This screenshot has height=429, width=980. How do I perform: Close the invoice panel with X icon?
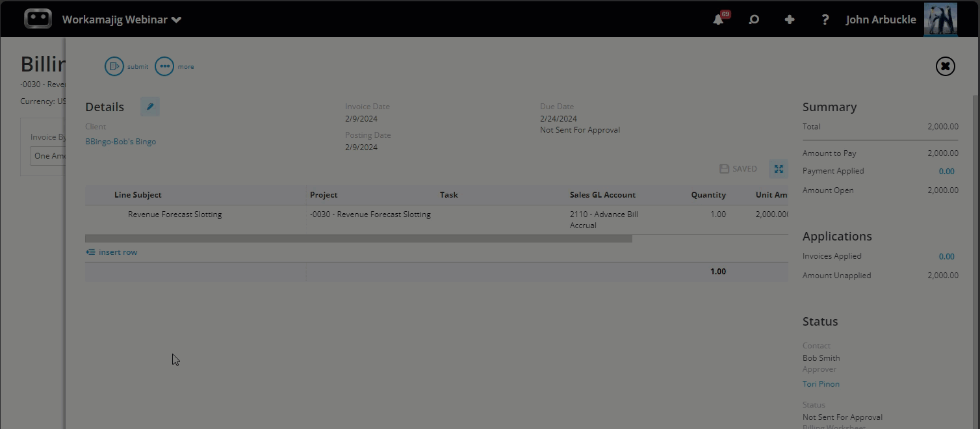[945, 66]
